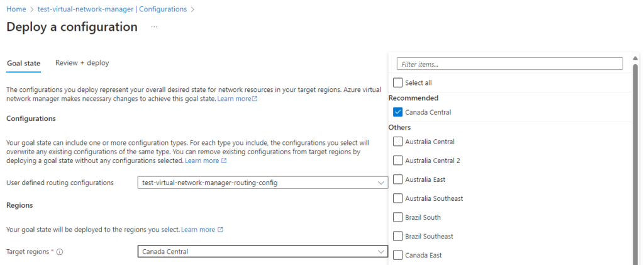Open the ellipsis menu beside Deploy a configuration
This screenshot has height=265, width=644.
(154, 26)
